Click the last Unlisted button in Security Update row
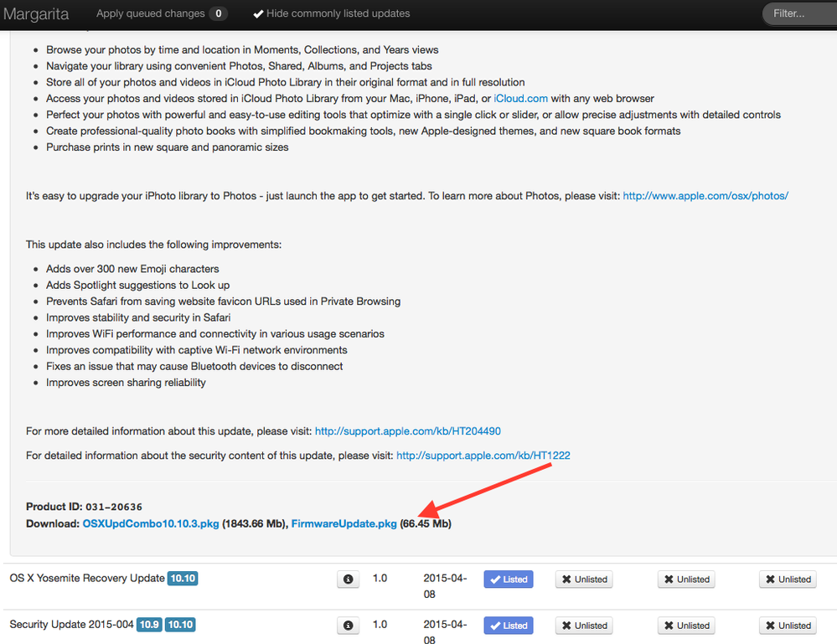Image resolution: width=837 pixels, height=644 pixels. pos(788,626)
